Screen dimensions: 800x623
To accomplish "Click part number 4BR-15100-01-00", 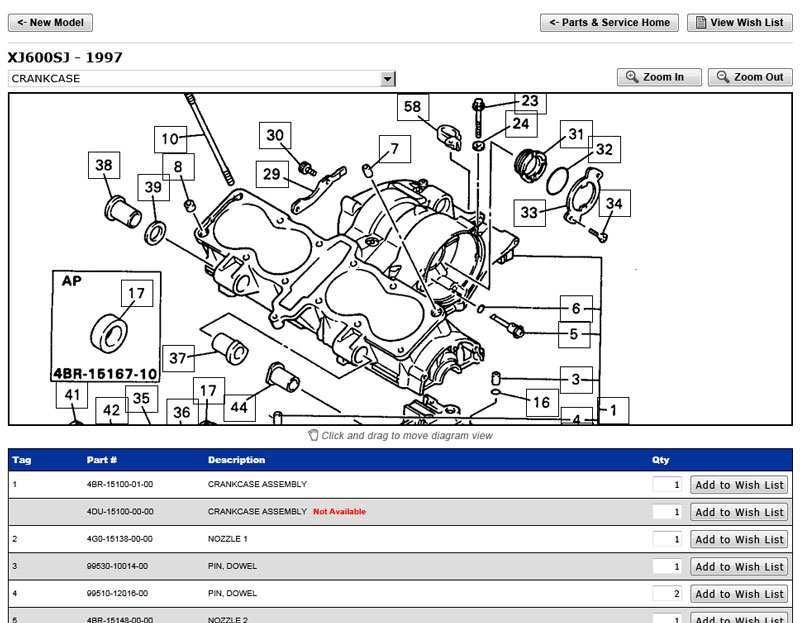I will (x=119, y=484).
